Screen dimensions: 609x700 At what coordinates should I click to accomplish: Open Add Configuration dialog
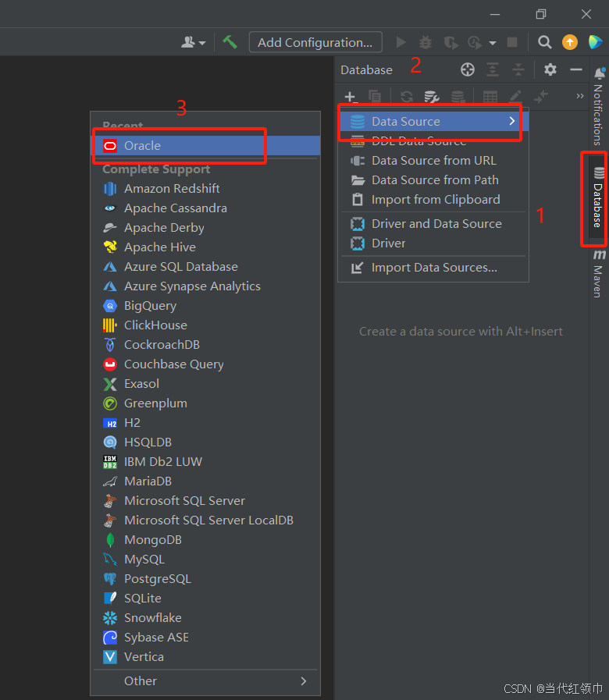[x=315, y=42]
